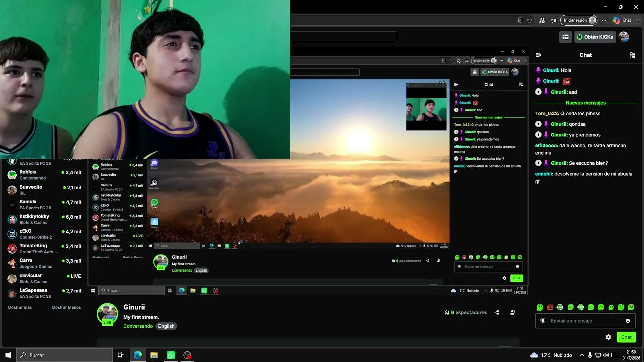Image resolution: width=644 pixels, height=362 pixels.
Task: Open the media music note toolbar icon
Action: (x=542, y=20)
